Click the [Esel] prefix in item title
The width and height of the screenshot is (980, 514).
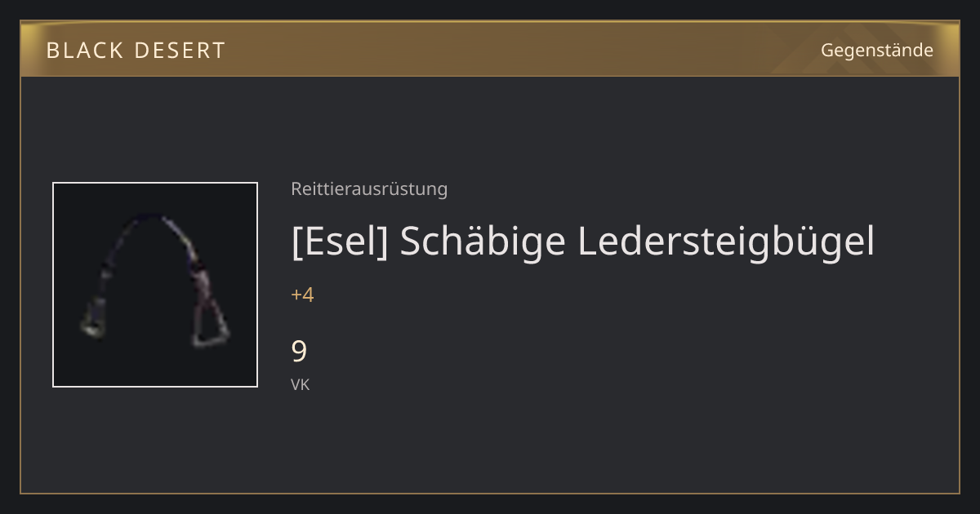coord(339,241)
